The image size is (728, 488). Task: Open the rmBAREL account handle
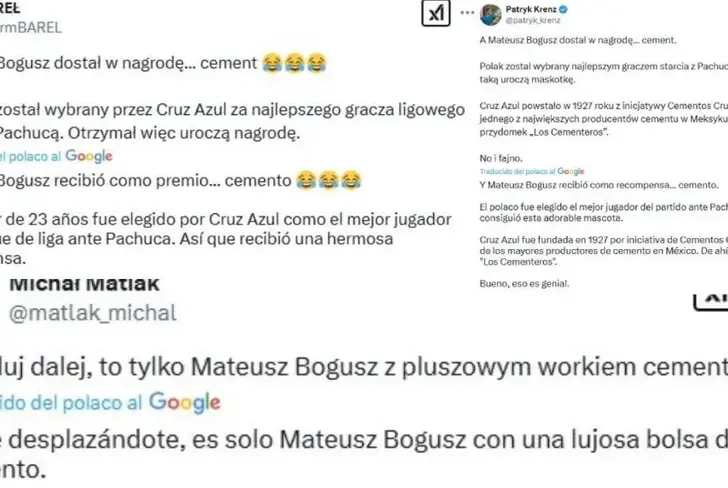pyautogui.click(x=31, y=28)
